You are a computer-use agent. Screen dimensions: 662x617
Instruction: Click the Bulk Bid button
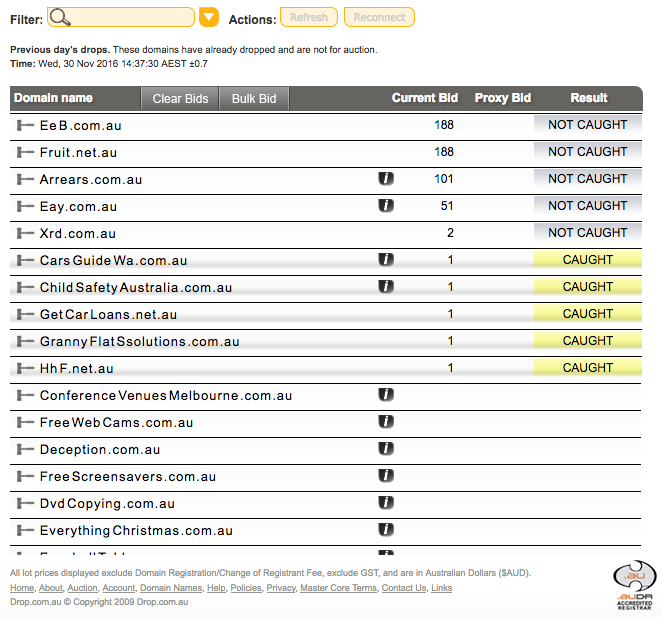point(254,99)
